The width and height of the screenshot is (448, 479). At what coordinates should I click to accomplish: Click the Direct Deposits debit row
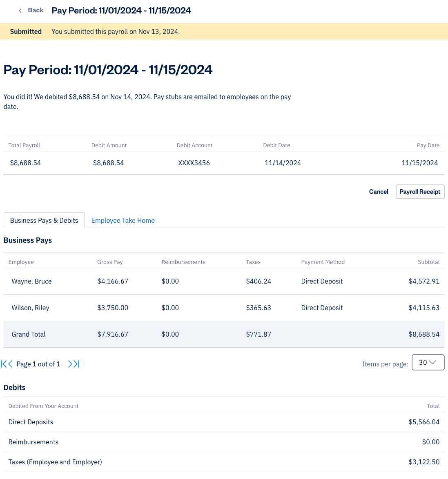tap(31, 422)
